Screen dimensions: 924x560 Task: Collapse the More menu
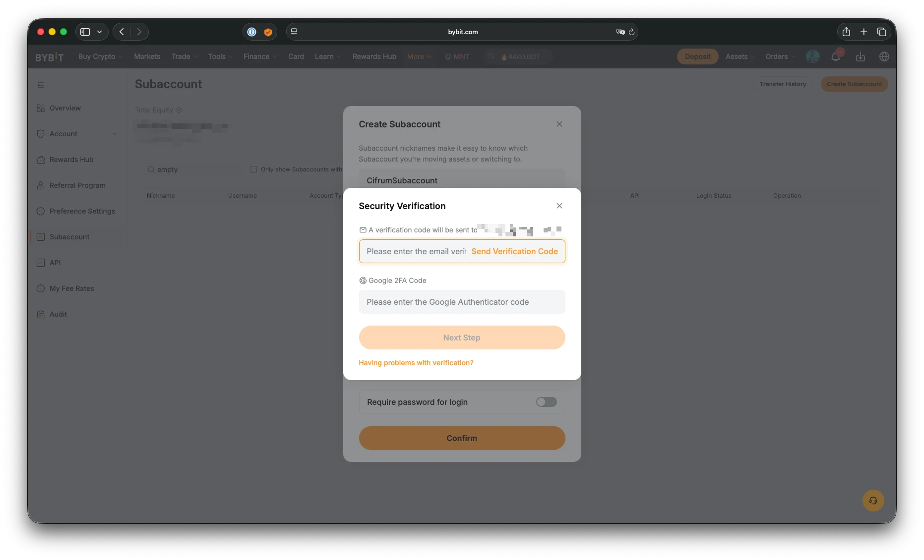[x=419, y=56]
